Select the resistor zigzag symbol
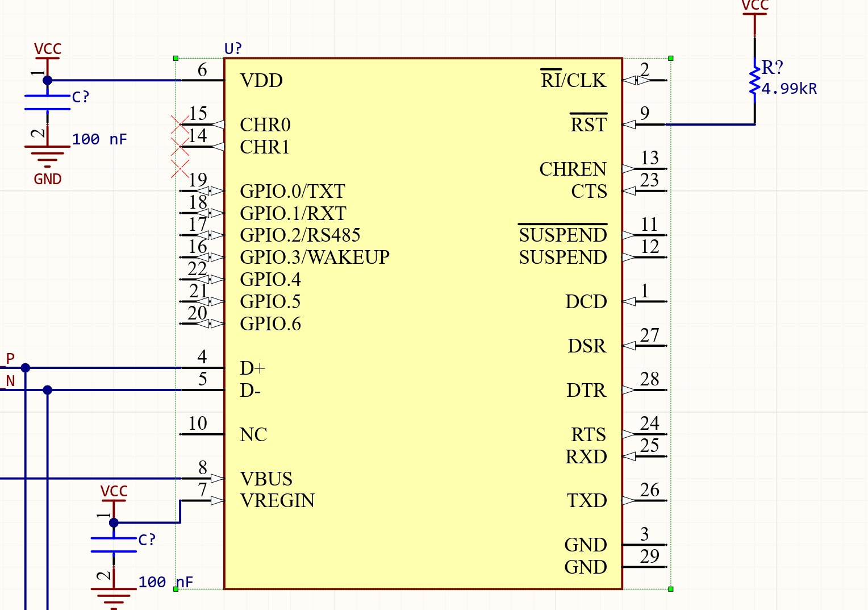The image size is (868, 610). (755, 81)
